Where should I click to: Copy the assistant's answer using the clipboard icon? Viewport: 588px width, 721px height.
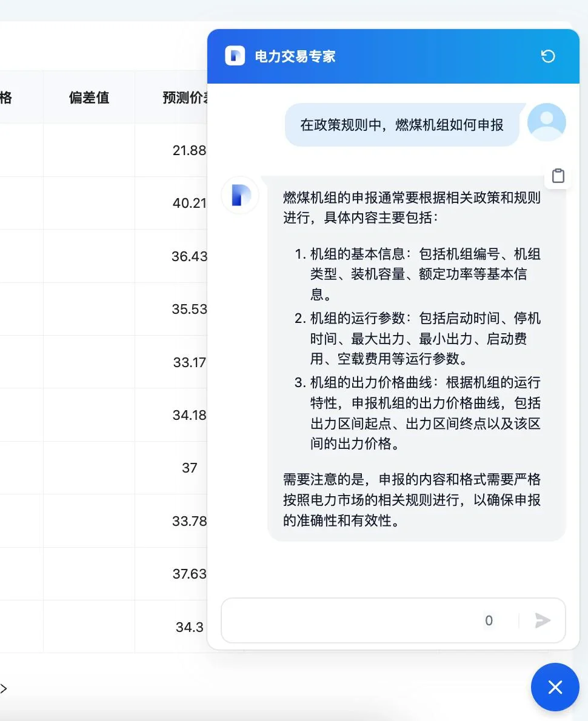(x=558, y=176)
